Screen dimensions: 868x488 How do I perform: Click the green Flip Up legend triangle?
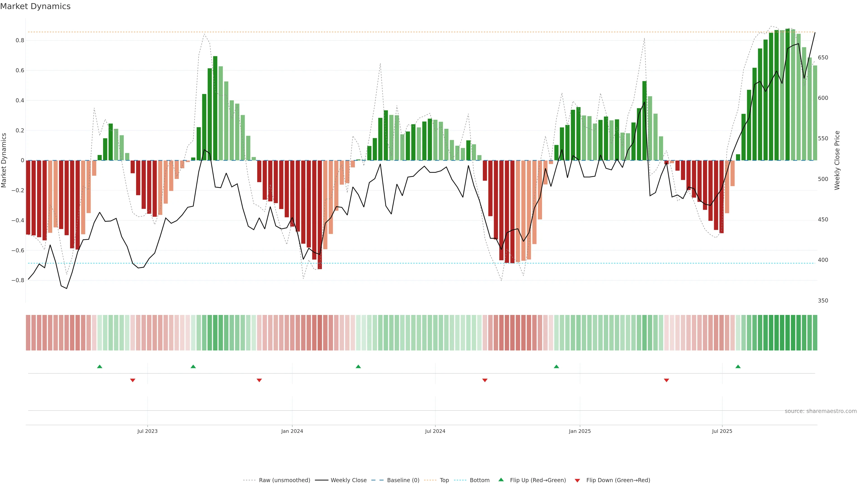tap(501, 480)
